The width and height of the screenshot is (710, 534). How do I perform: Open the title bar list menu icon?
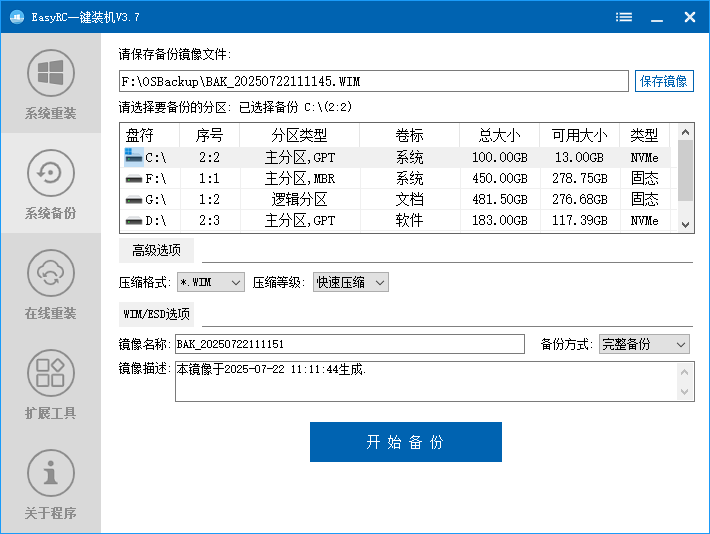pyautogui.click(x=624, y=17)
